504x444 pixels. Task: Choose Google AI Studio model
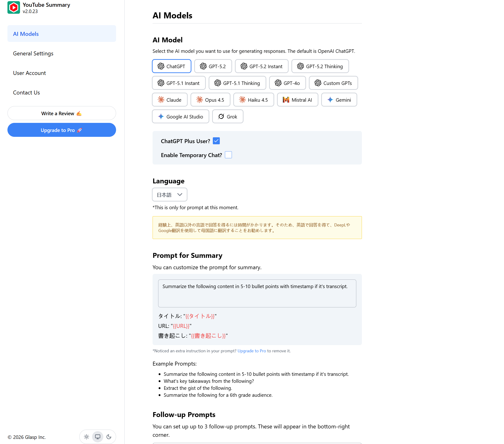click(x=180, y=116)
